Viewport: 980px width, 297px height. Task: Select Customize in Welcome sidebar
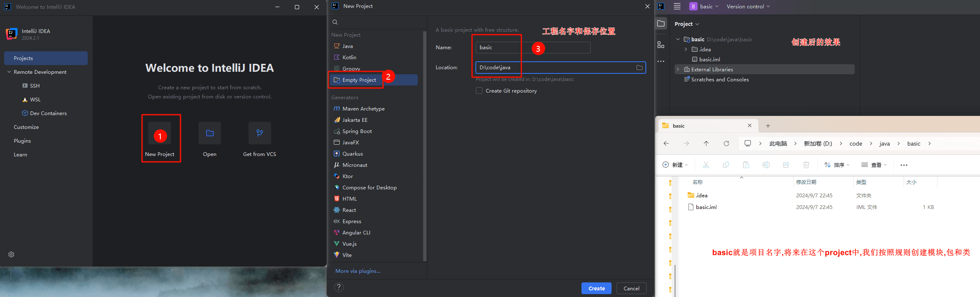(x=26, y=127)
